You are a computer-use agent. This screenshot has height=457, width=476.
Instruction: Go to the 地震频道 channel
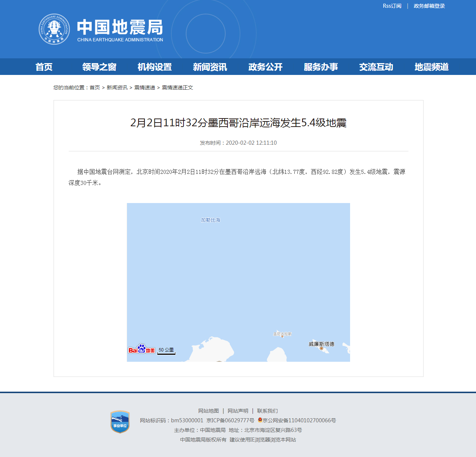432,67
